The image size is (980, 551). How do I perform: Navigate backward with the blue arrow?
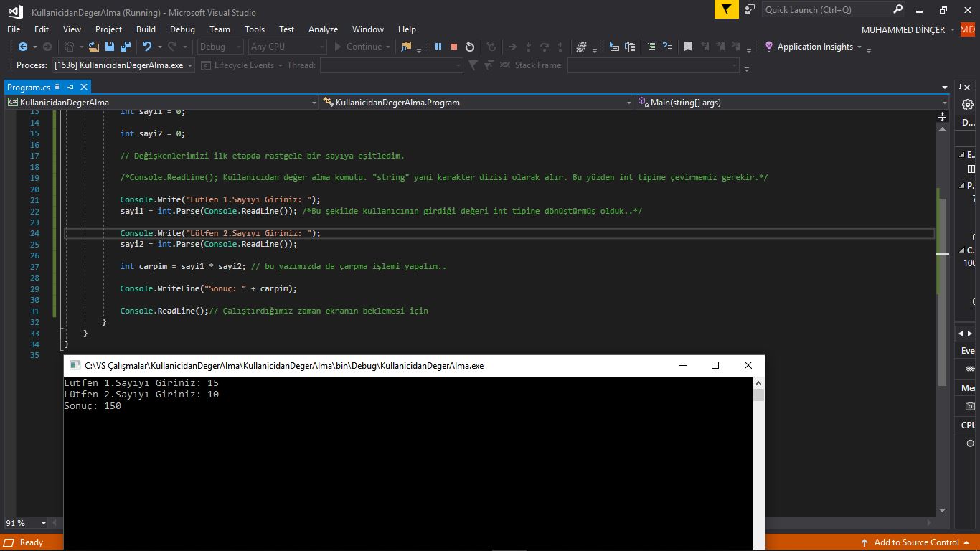(23, 47)
